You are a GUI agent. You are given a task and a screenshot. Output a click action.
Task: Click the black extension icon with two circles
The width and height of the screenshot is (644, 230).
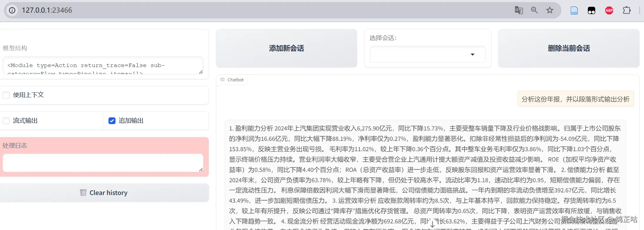tap(591, 11)
